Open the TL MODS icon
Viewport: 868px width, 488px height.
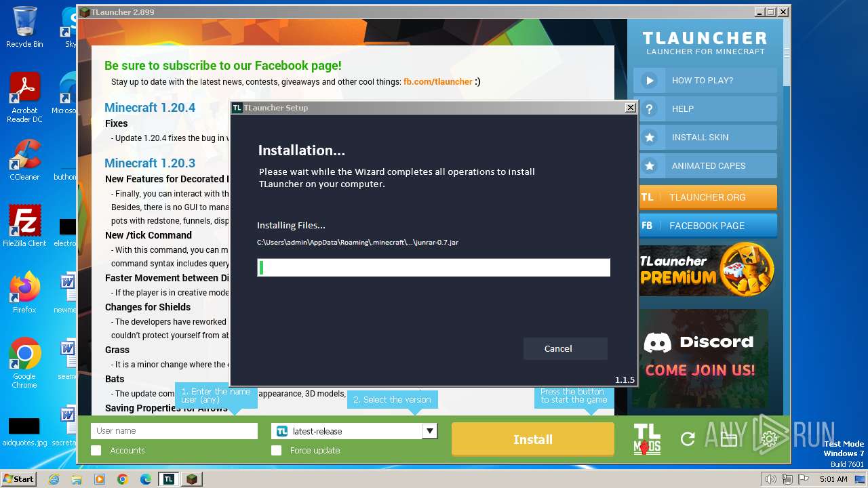(x=647, y=439)
